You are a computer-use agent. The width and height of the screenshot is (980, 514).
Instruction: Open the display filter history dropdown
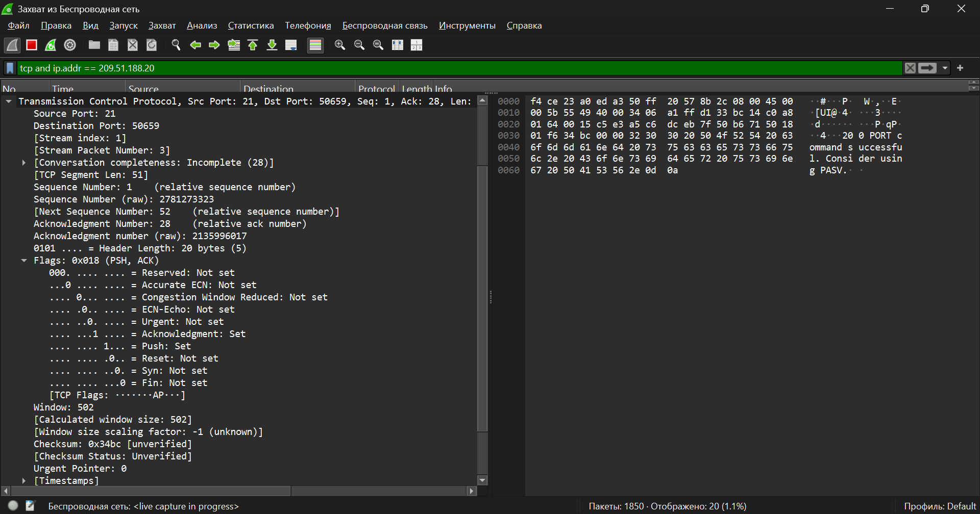point(945,68)
